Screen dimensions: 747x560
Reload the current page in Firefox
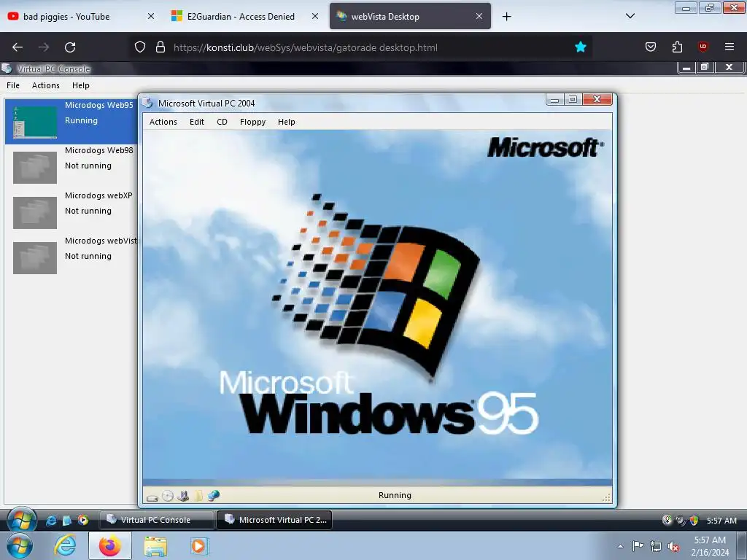click(x=70, y=47)
